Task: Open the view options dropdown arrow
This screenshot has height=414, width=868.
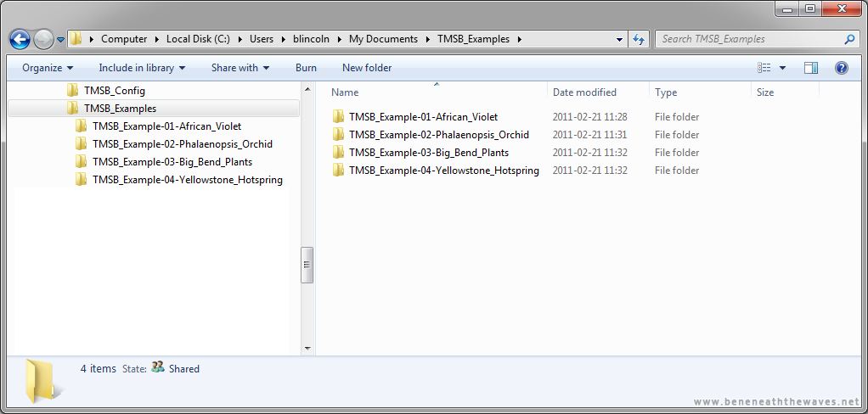Action: 782,68
